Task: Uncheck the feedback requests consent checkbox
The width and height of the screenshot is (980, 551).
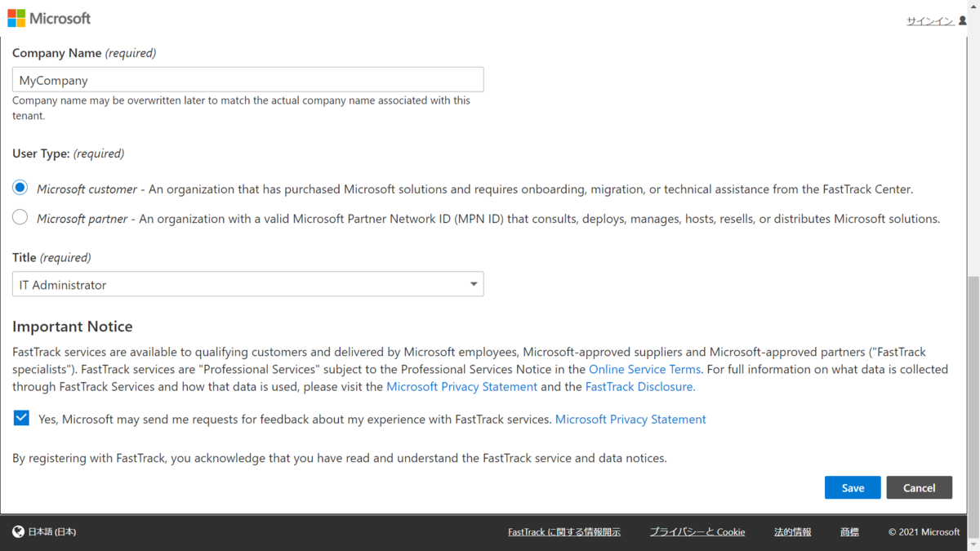Action: click(21, 418)
